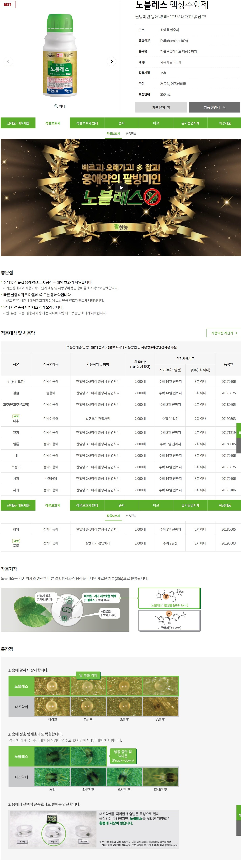The height and width of the screenshot is (868, 241).
Task: Open 유기농업자재 in the nav above the video
Action: coord(190,123)
